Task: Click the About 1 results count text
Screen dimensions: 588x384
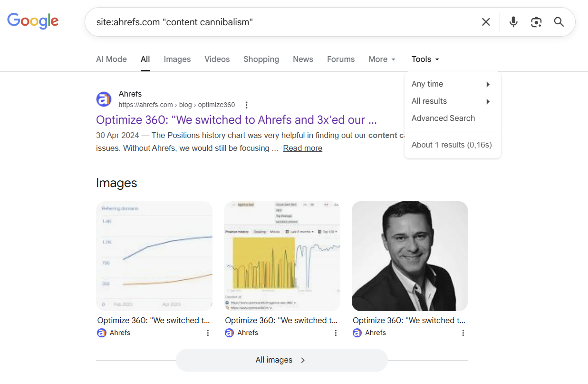Action: click(x=452, y=145)
